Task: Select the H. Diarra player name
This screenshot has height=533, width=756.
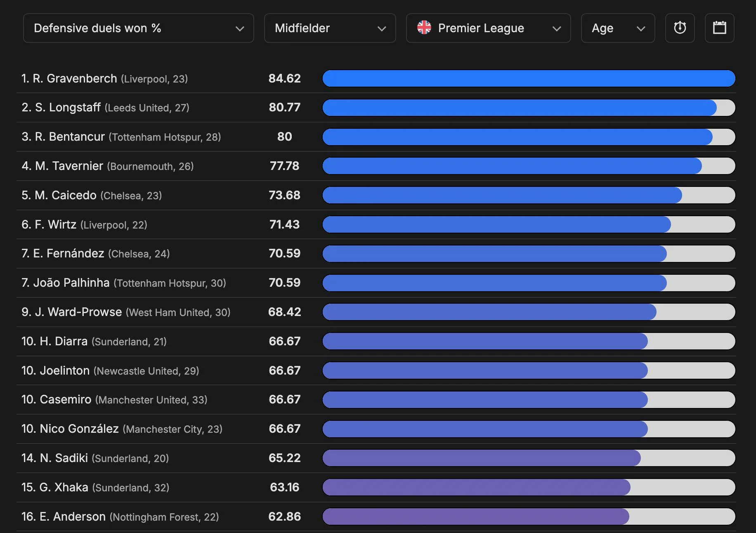Action: 64,341
